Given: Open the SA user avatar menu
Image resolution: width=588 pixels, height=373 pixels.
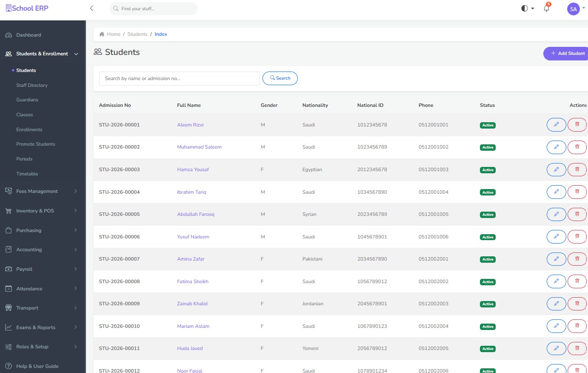Looking at the screenshot, I should [574, 9].
